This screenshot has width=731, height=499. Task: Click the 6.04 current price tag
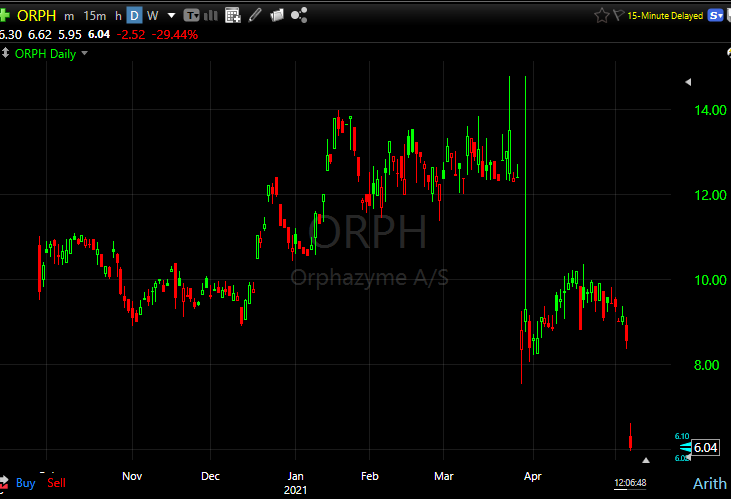[x=705, y=448]
